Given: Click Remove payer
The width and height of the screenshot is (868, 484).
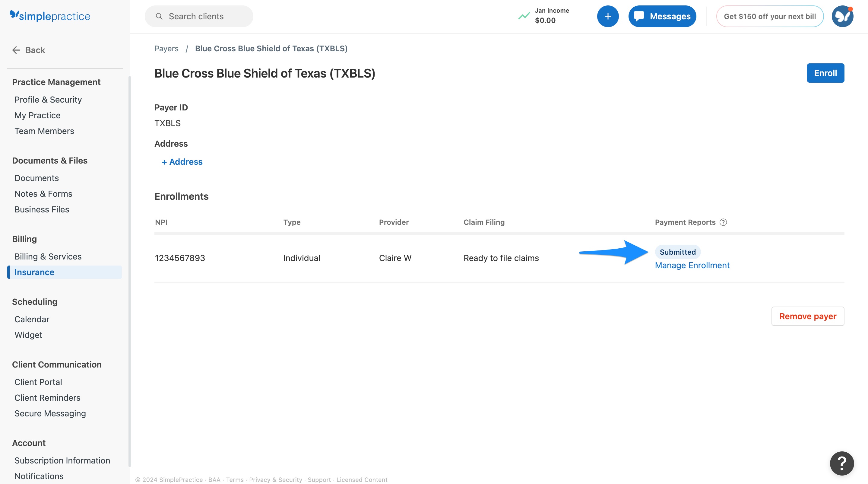Looking at the screenshot, I should (x=808, y=316).
